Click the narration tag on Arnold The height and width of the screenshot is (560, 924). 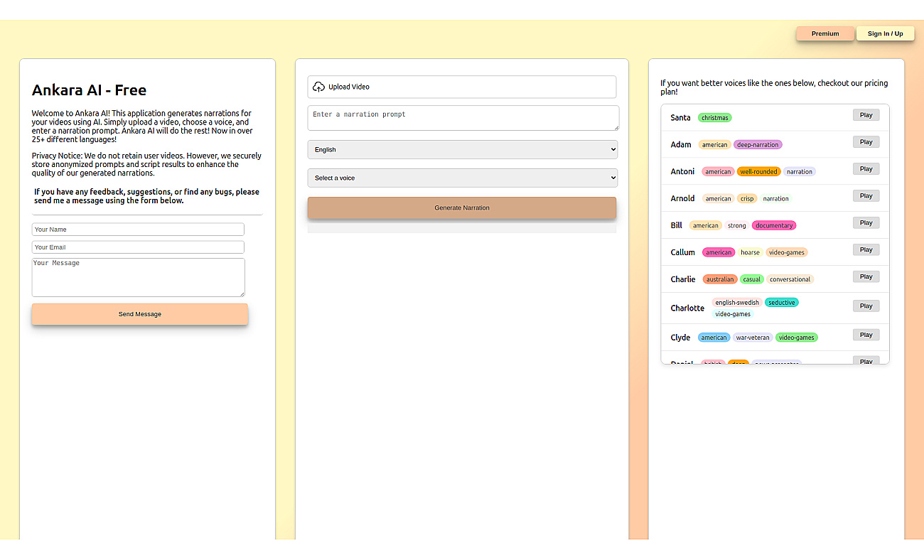pos(775,199)
